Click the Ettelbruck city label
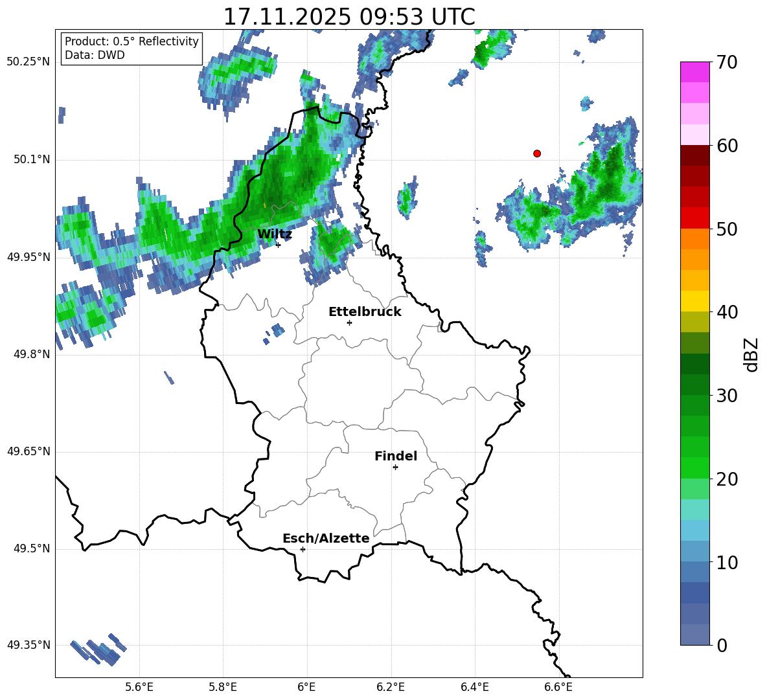 pos(365,312)
